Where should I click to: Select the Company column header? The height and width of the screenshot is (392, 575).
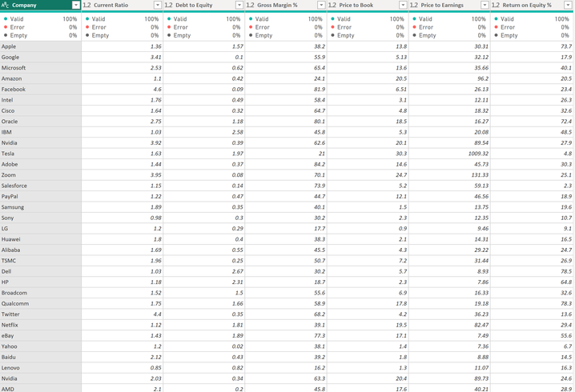pyautogui.click(x=40, y=5)
